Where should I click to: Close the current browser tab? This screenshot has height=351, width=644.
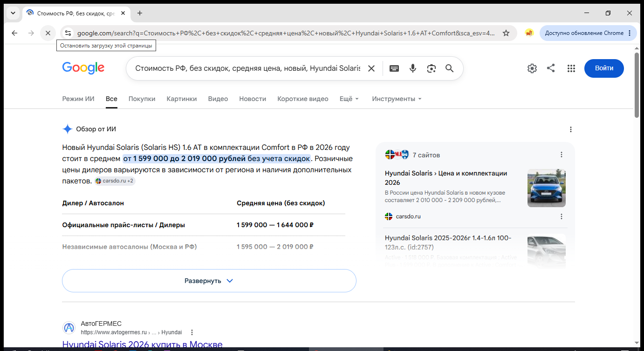123,13
